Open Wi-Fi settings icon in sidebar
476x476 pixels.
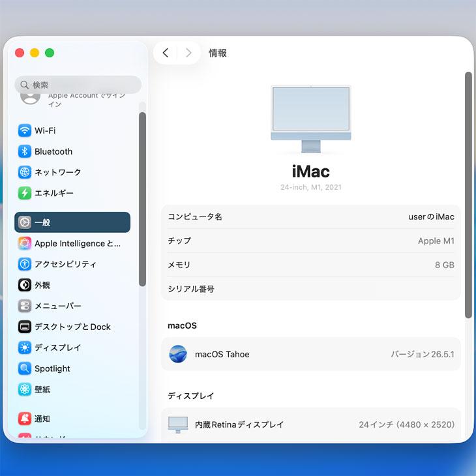25,130
